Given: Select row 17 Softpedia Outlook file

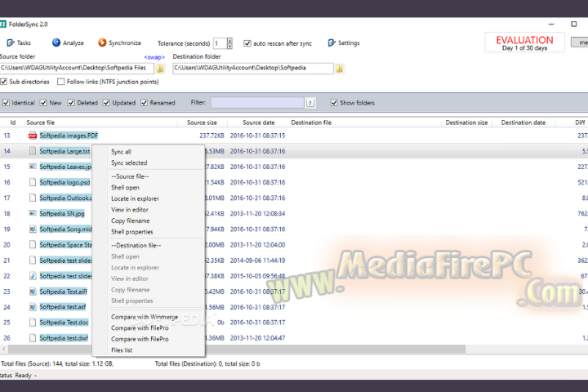Looking at the screenshot, I should pos(65,198).
